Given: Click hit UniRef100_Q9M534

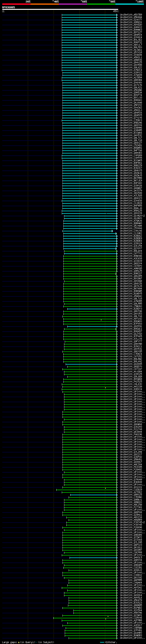Looking at the screenshot, I should pos(131,93).
